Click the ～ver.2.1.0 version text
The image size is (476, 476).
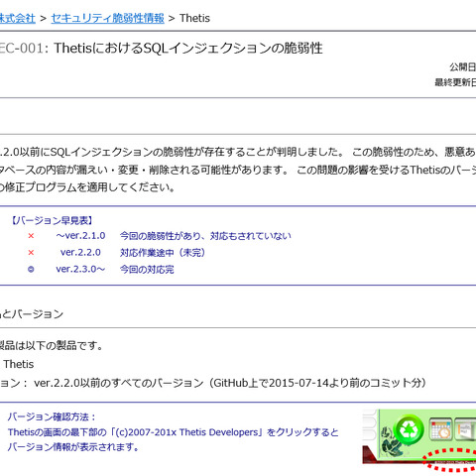[x=80, y=236]
